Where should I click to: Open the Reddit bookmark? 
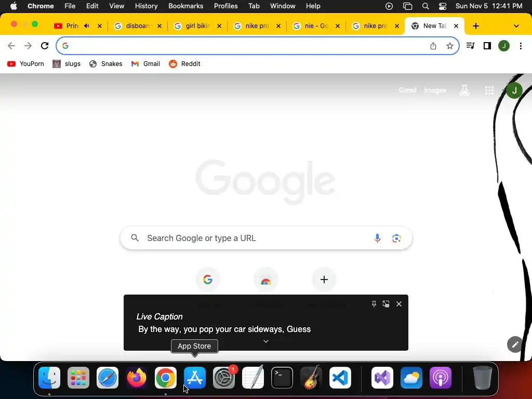pos(184,64)
